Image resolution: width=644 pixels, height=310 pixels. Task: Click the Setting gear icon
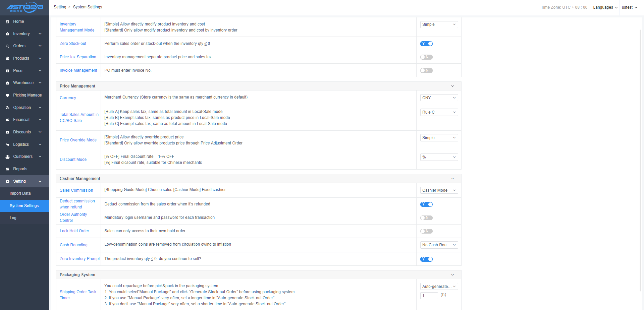click(x=7, y=181)
